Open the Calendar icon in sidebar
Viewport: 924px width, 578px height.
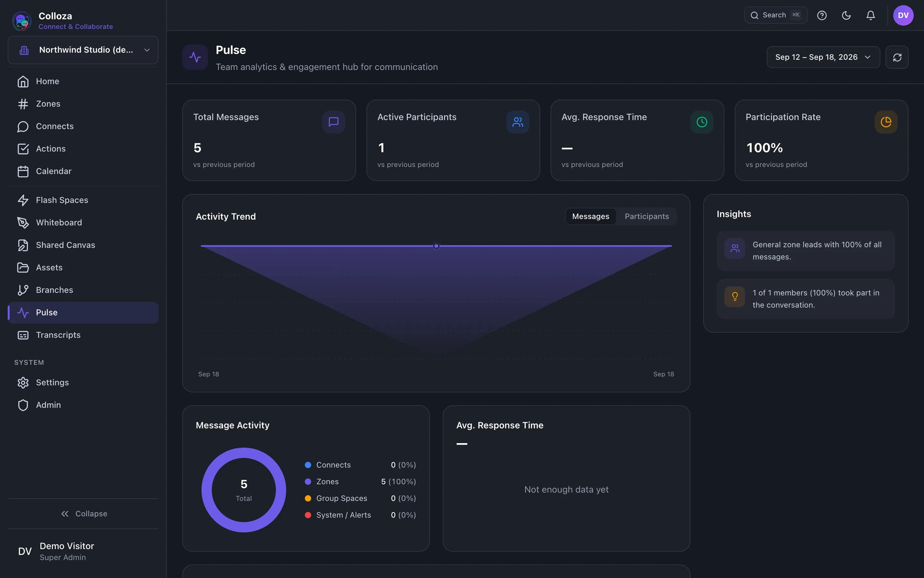click(x=23, y=171)
